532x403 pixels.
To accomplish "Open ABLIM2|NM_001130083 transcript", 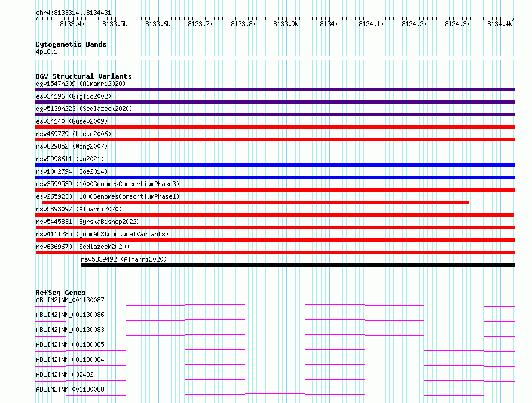I will click(70, 330).
